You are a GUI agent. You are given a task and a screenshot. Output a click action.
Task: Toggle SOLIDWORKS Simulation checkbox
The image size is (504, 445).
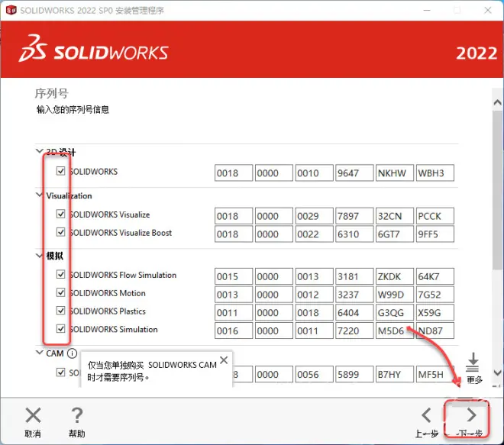pyautogui.click(x=61, y=328)
